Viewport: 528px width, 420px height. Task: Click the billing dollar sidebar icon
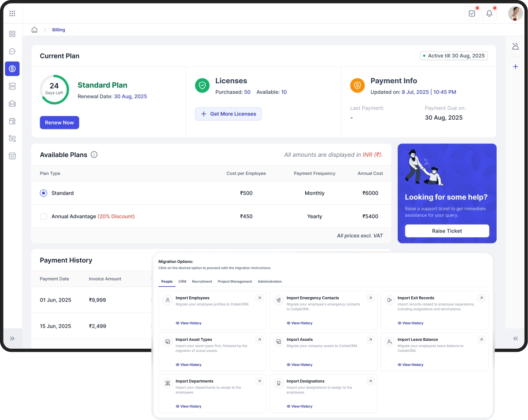(x=12, y=69)
